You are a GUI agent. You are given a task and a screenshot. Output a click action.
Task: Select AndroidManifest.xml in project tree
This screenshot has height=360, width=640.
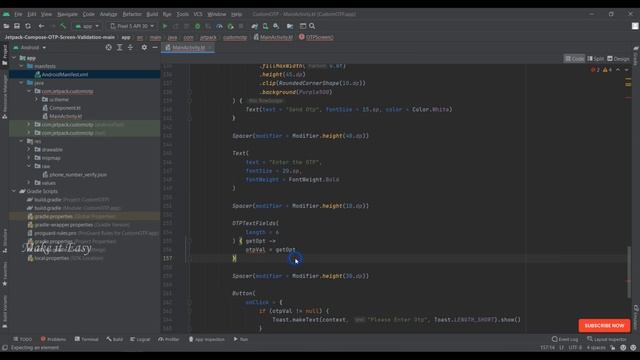(65, 75)
